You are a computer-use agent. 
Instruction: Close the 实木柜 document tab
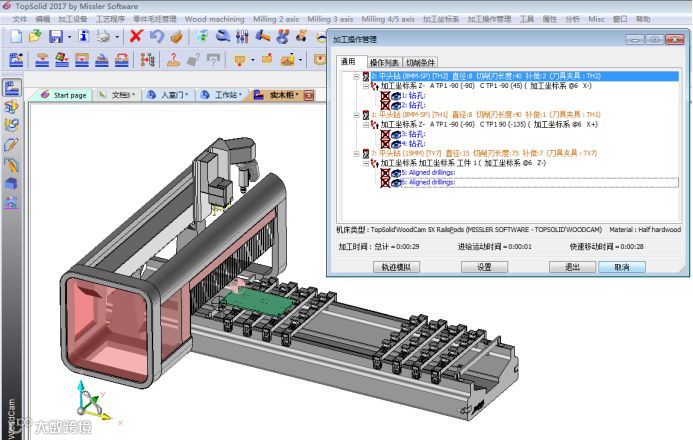pos(309,95)
